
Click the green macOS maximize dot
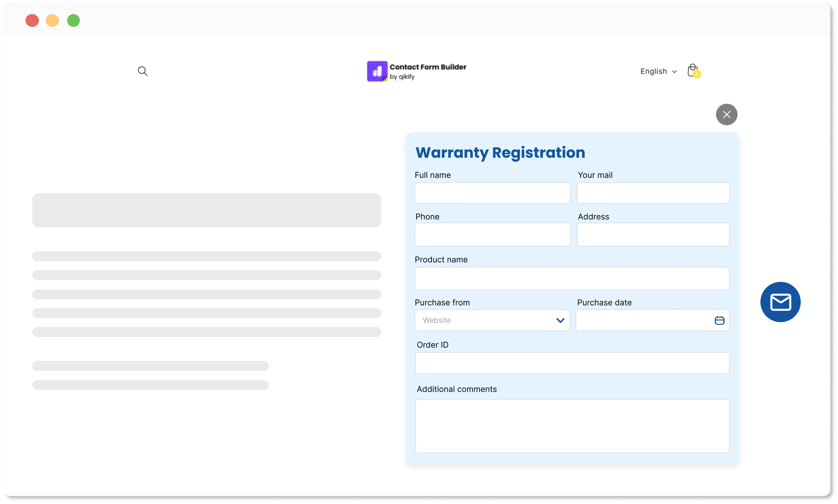[73, 20]
